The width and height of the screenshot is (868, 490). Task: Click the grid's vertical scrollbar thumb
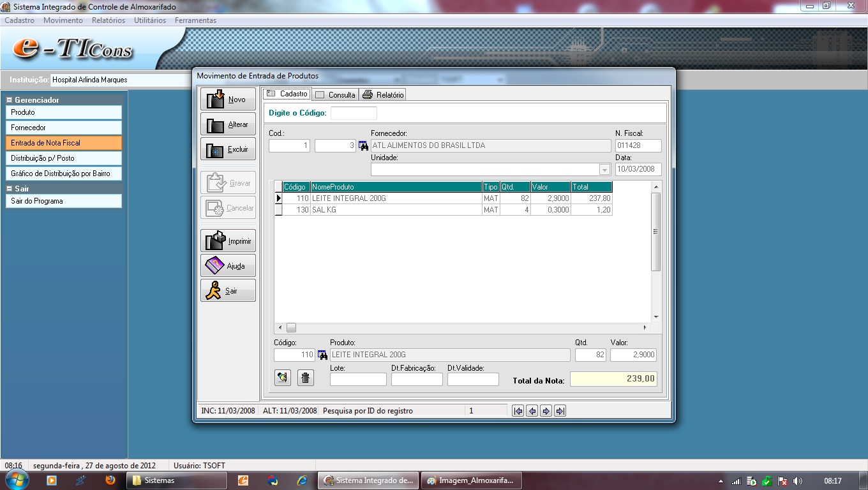(x=655, y=232)
